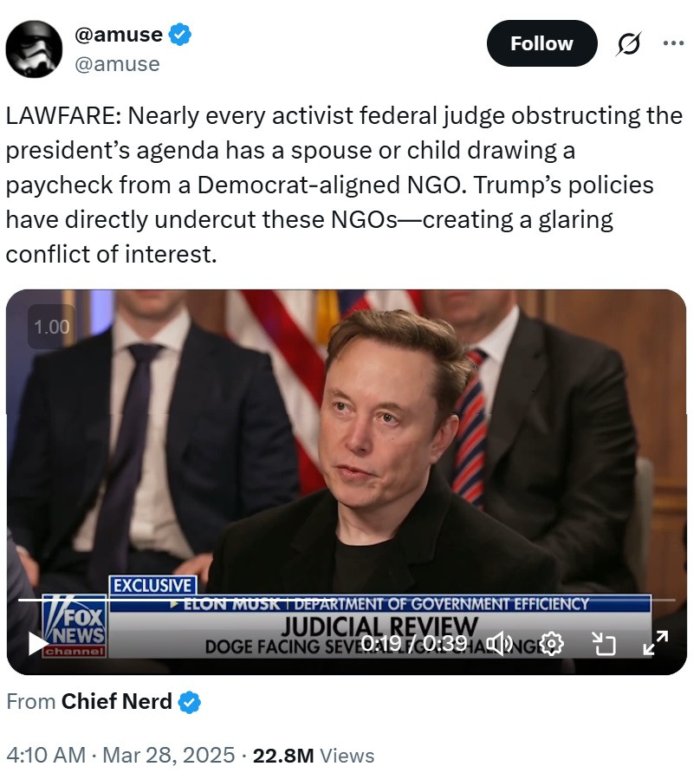Click Chief Nerd's verified badge

190,703
